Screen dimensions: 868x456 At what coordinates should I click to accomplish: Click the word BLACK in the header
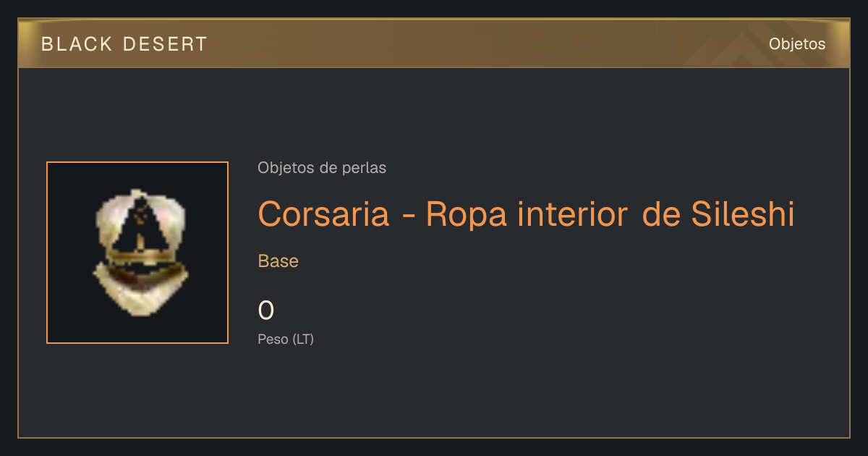click(77, 44)
